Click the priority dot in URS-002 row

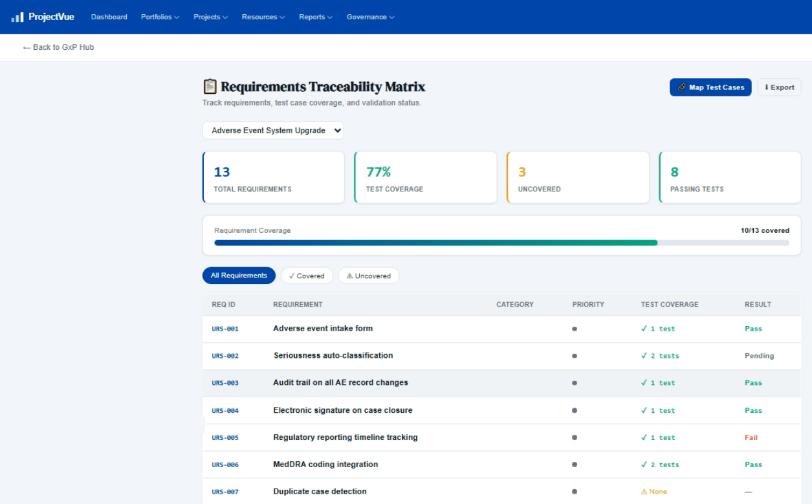pos(575,356)
